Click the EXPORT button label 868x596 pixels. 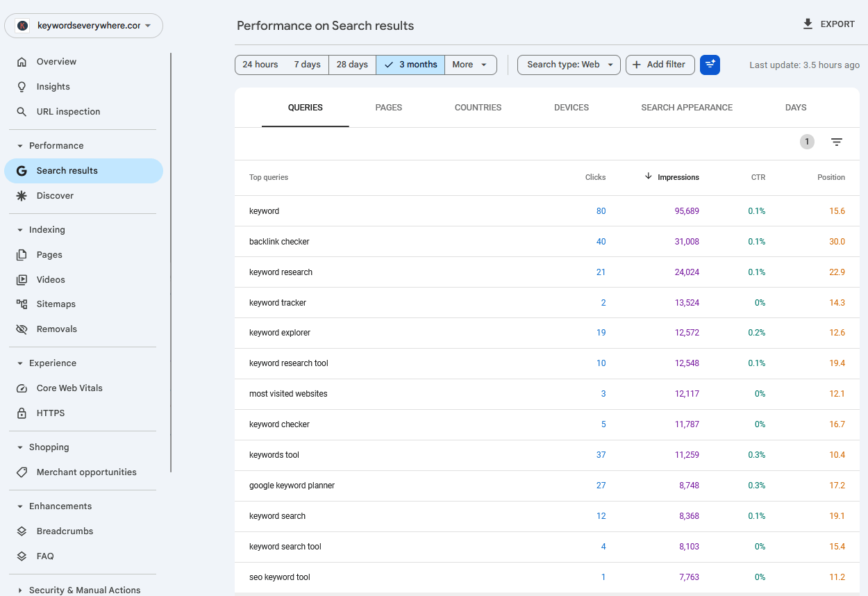pyautogui.click(x=837, y=24)
